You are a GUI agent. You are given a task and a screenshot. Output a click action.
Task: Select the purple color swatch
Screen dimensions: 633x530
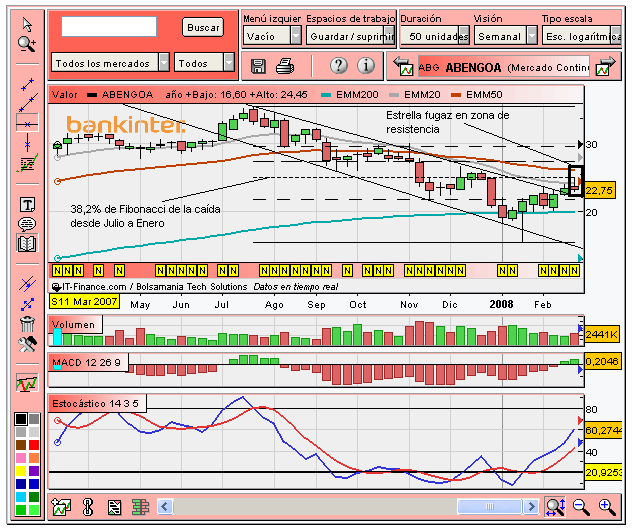click(34, 471)
